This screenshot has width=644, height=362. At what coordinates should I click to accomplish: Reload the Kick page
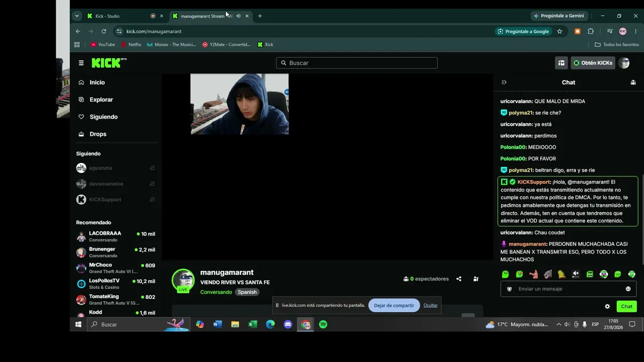coord(104,31)
